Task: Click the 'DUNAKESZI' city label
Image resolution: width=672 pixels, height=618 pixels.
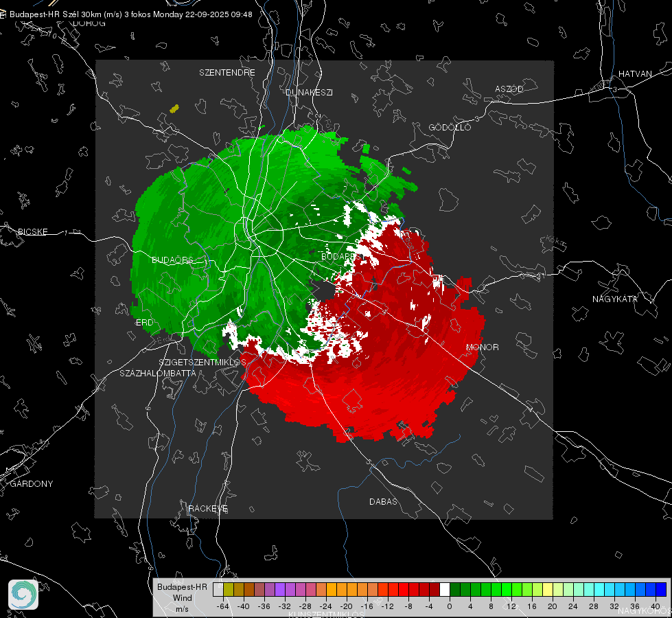Action: tap(309, 92)
